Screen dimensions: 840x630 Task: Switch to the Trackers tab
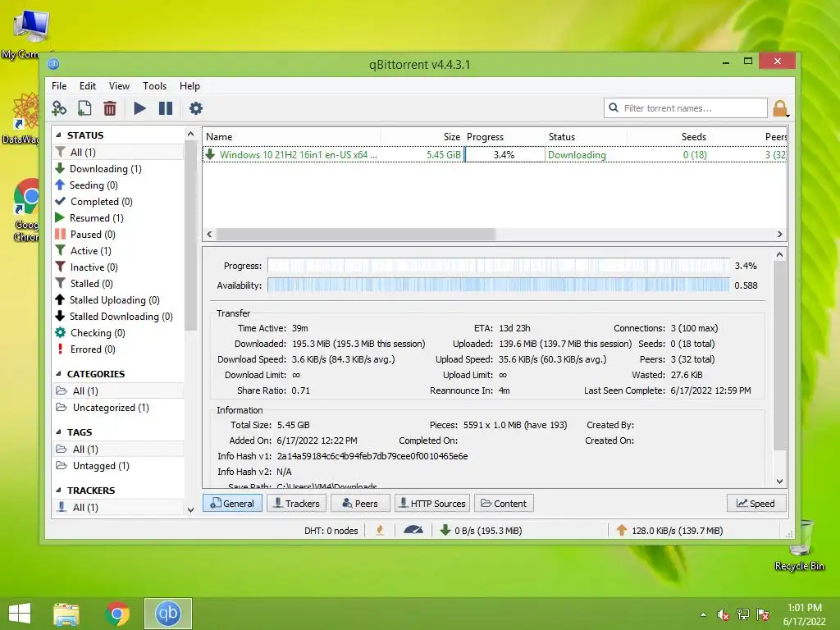coord(296,503)
